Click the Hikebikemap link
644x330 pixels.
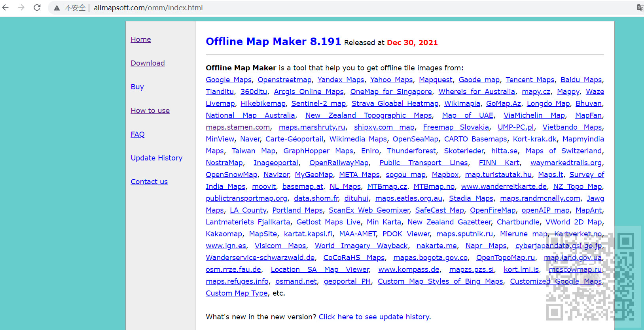pyautogui.click(x=263, y=104)
